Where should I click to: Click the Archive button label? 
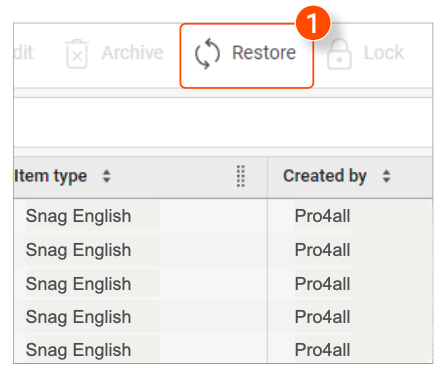click(x=132, y=53)
